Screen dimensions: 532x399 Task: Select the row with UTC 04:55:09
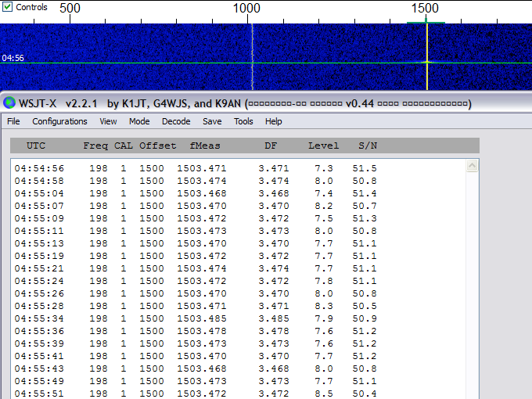196,218
